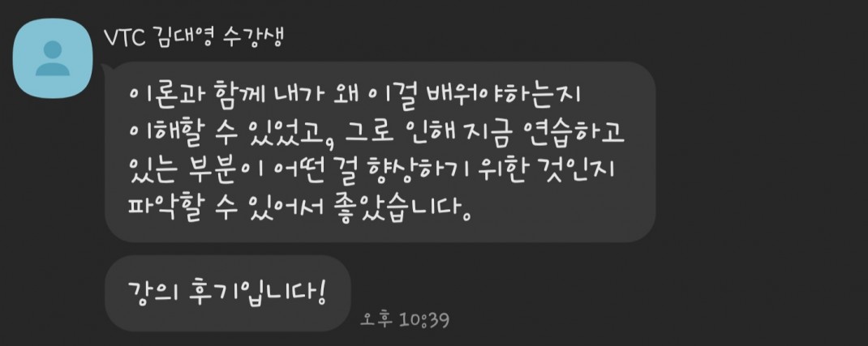868x346 pixels.
Task: Click the "10:39" digits of the timestamp
Action: pyautogui.click(x=424, y=319)
